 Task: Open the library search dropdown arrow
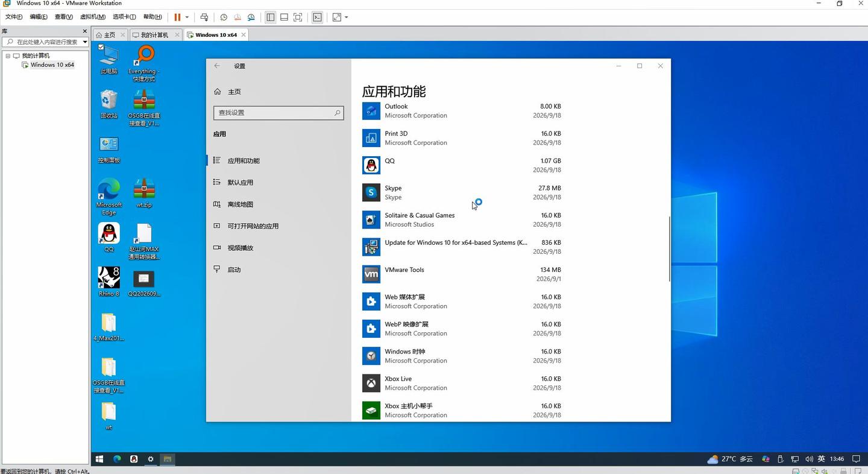[85, 42]
